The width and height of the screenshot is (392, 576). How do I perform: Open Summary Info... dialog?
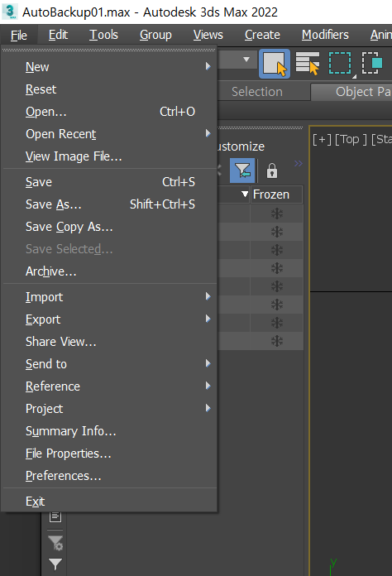click(x=109, y=431)
